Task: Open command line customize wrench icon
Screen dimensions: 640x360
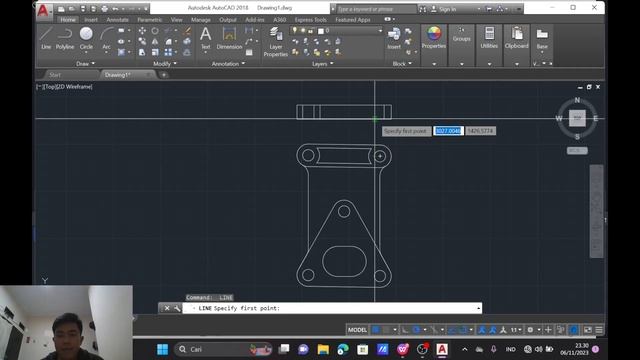Action: (x=177, y=308)
